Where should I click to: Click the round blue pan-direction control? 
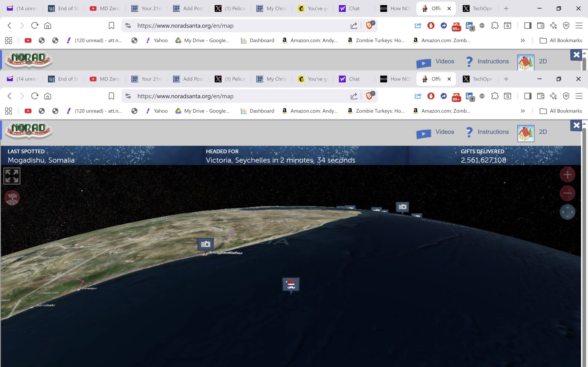(x=567, y=212)
